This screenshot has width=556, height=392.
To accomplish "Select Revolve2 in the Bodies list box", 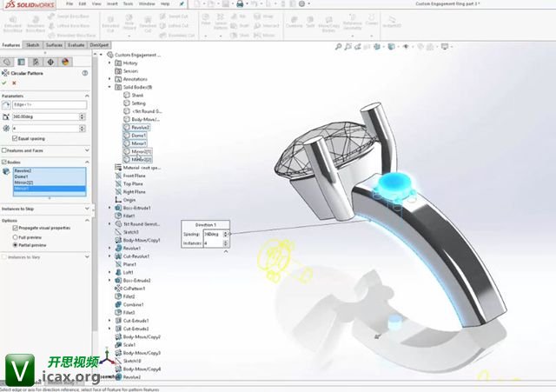I will (x=50, y=170).
